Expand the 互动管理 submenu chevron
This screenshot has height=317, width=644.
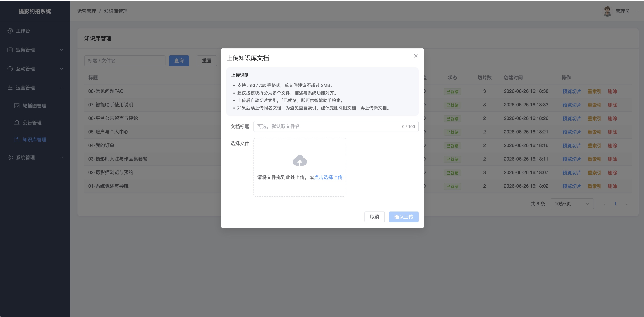tap(61, 69)
